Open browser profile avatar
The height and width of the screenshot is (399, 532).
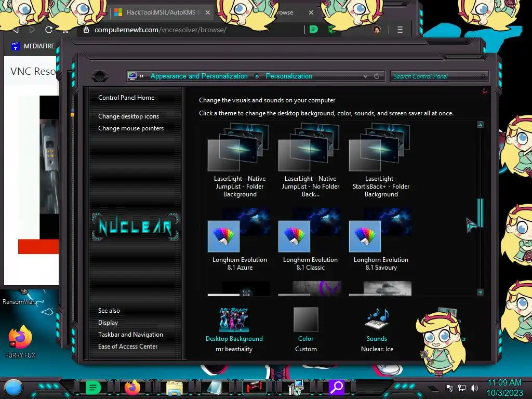point(377,30)
